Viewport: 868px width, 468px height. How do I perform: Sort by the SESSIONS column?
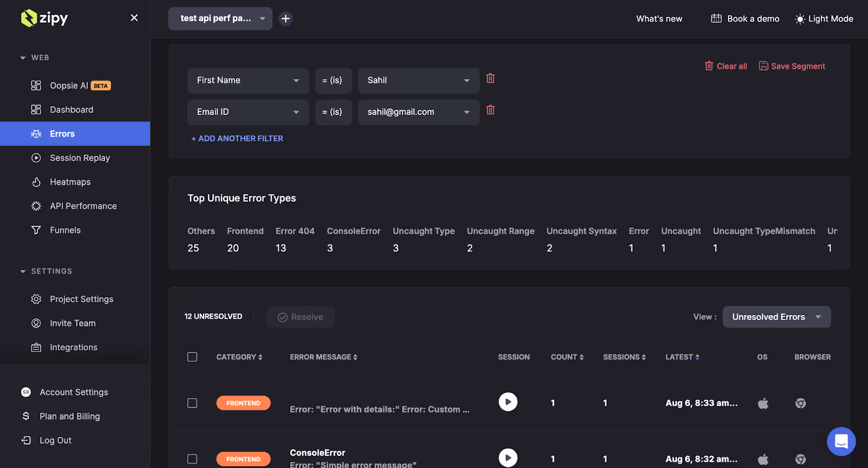click(x=624, y=357)
